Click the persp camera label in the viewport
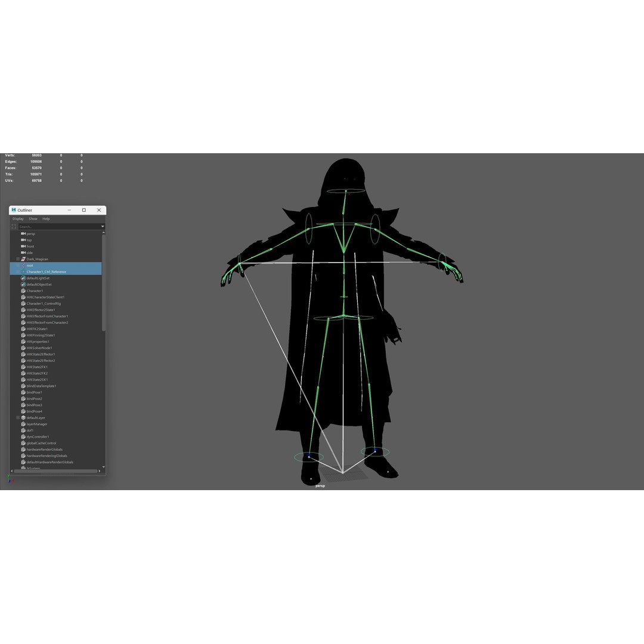 [x=320, y=486]
